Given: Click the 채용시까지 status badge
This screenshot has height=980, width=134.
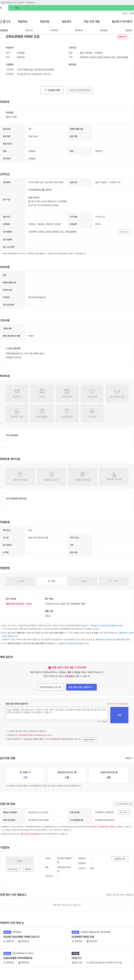Looking at the screenshot, I should (122, 37).
